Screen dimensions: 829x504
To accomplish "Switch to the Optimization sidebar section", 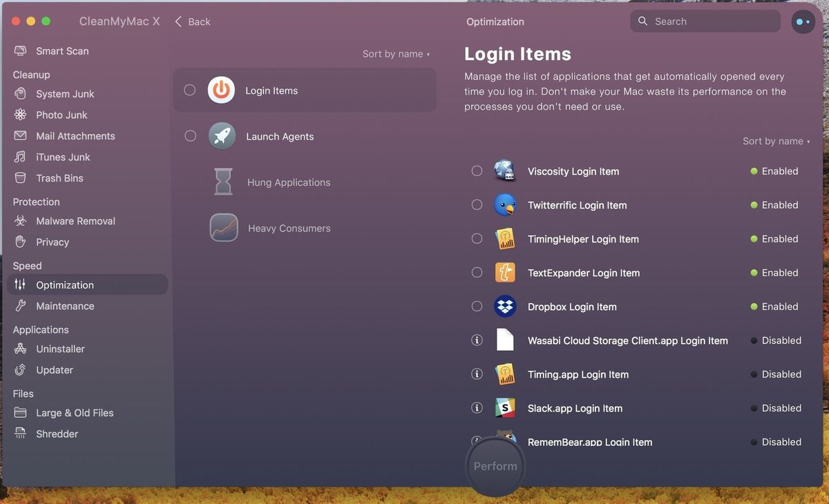I will (x=87, y=284).
